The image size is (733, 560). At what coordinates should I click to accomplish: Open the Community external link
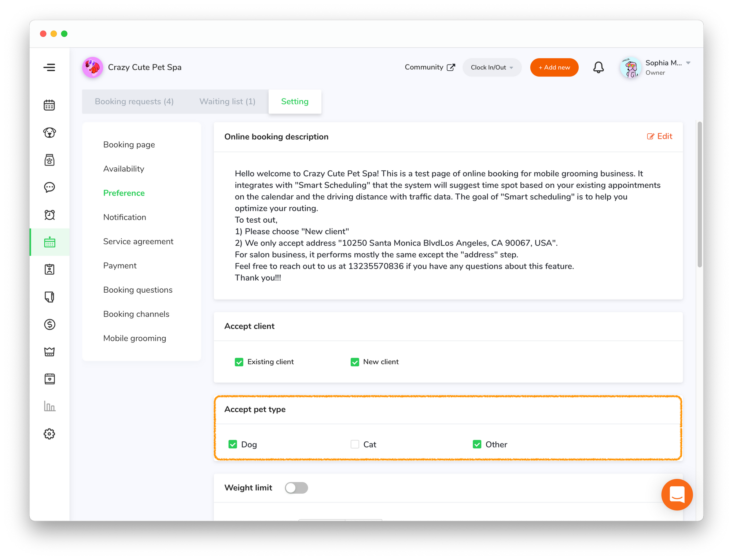click(430, 67)
